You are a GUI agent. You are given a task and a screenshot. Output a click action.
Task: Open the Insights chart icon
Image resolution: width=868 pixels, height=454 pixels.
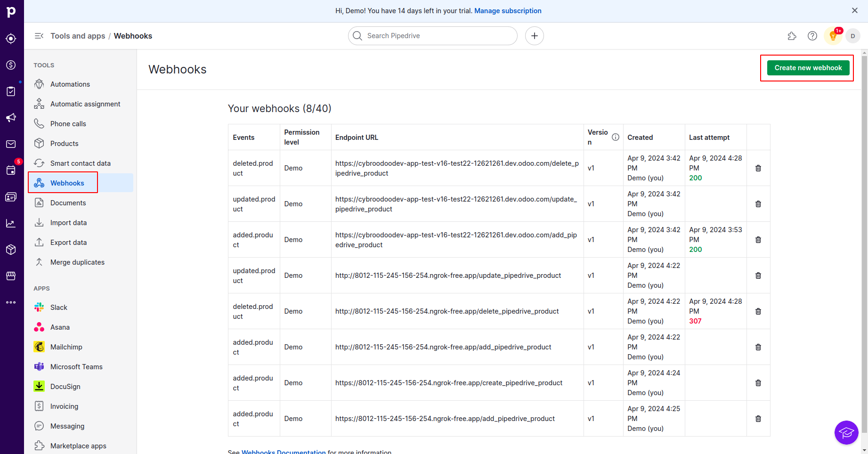11,223
